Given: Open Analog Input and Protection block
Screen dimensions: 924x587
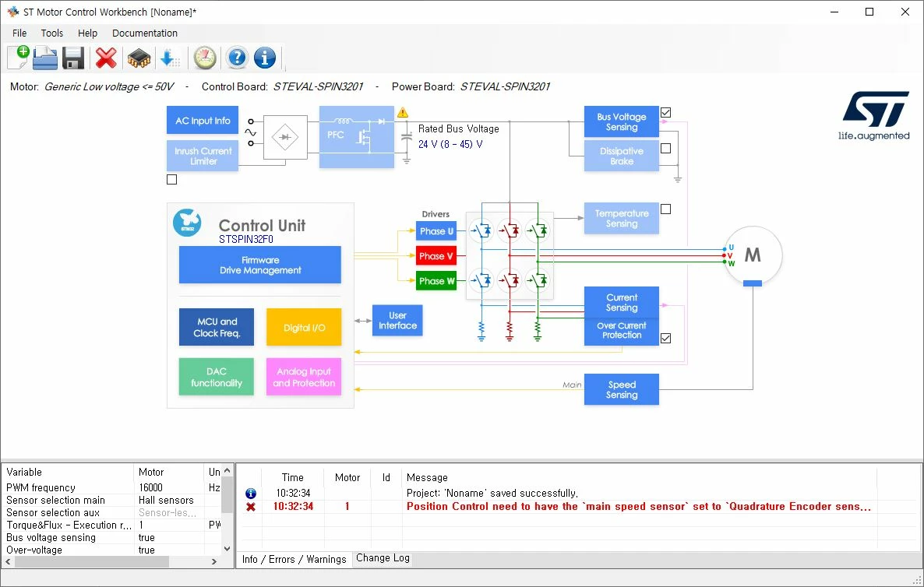Looking at the screenshot, I should click(x=304, y=377).
